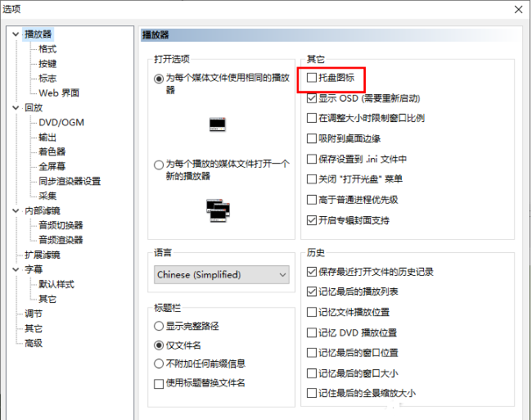Open the 同步渲染器设置 page
532x420 pixels.
[70, 181]
